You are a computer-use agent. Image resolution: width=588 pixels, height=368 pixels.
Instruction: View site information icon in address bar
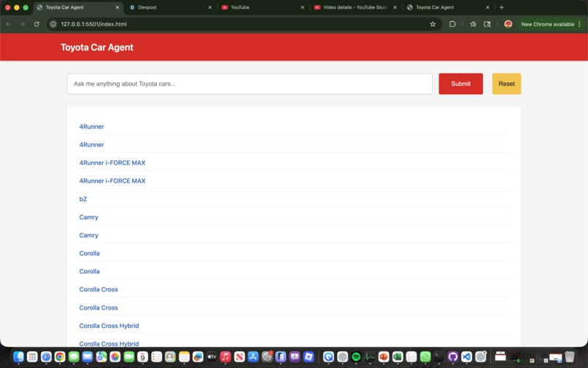(x=53, y=24)
